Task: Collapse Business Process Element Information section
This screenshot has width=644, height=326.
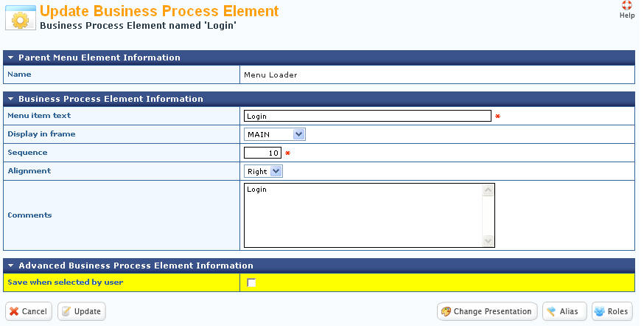Action: [10, 99]
